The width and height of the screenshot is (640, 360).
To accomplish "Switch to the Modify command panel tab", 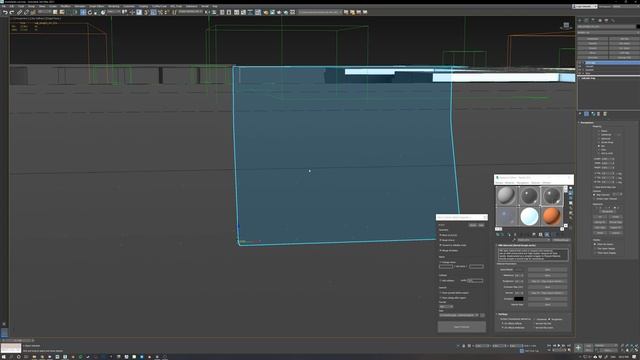I will pos(587,20).
